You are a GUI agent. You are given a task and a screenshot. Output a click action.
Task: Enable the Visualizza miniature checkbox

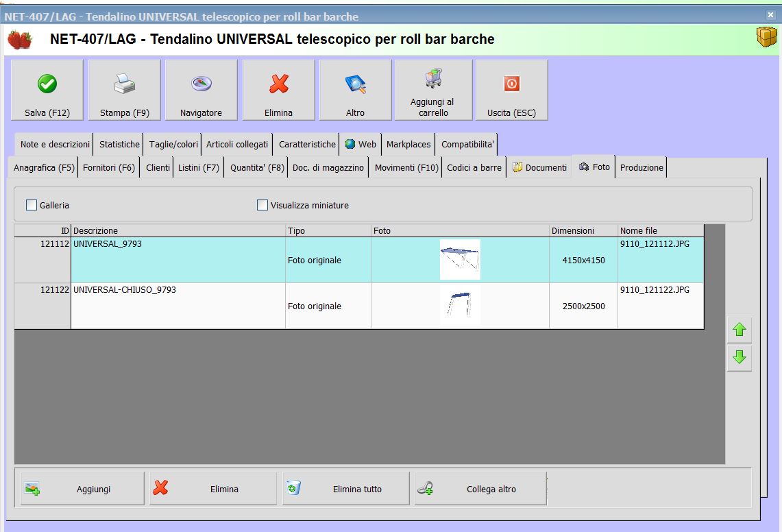pos(262,205)
